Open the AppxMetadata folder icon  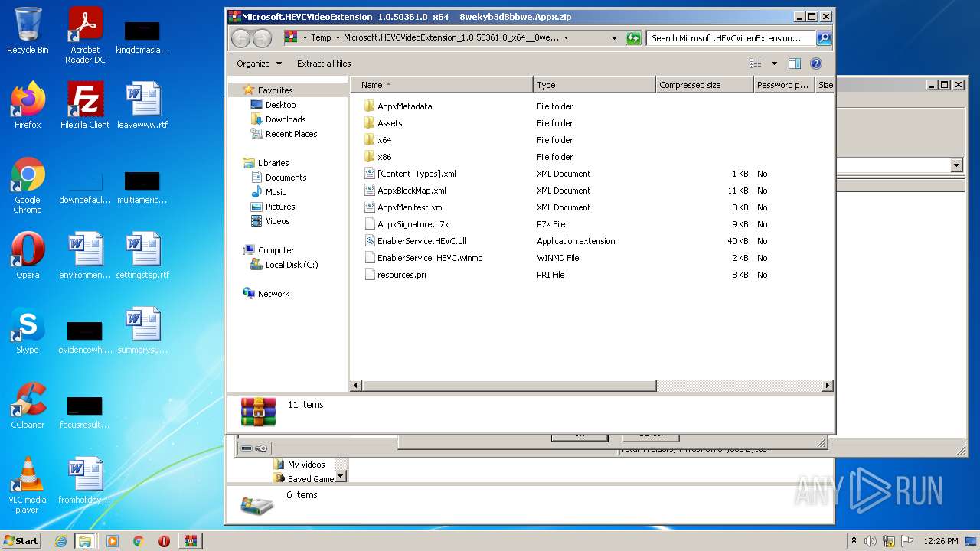[x=369, y=106]
